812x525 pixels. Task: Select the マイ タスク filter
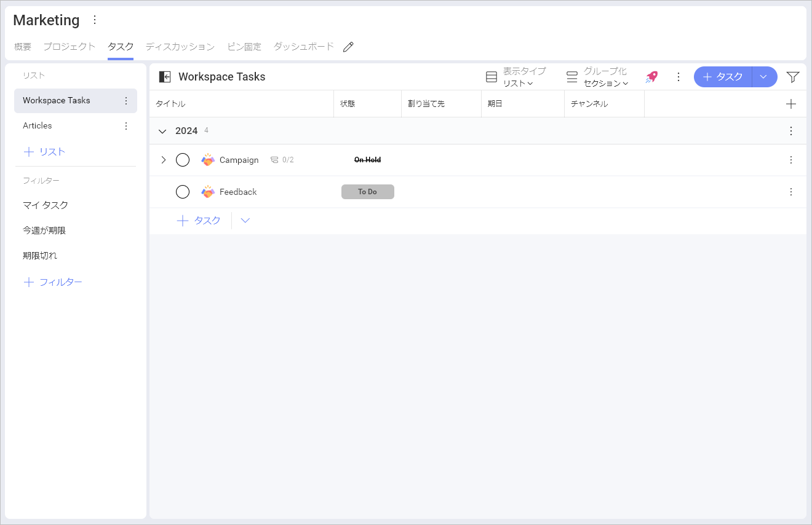pos(46,205)
